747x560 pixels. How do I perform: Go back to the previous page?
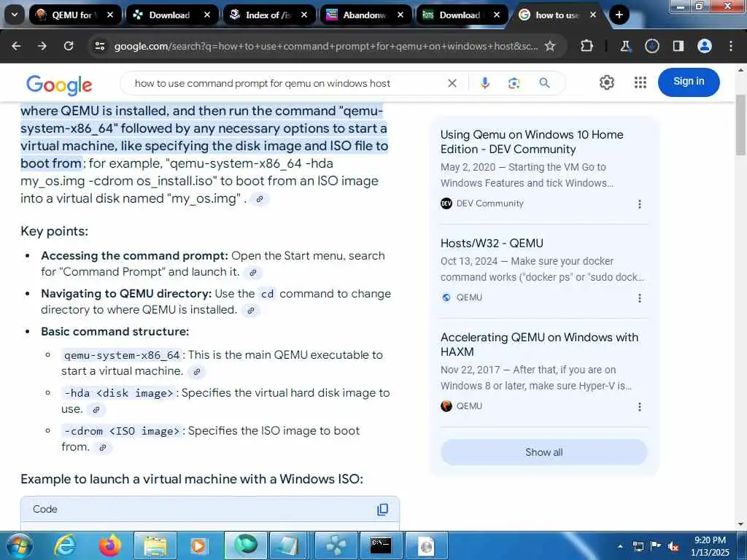pos(16,46)
